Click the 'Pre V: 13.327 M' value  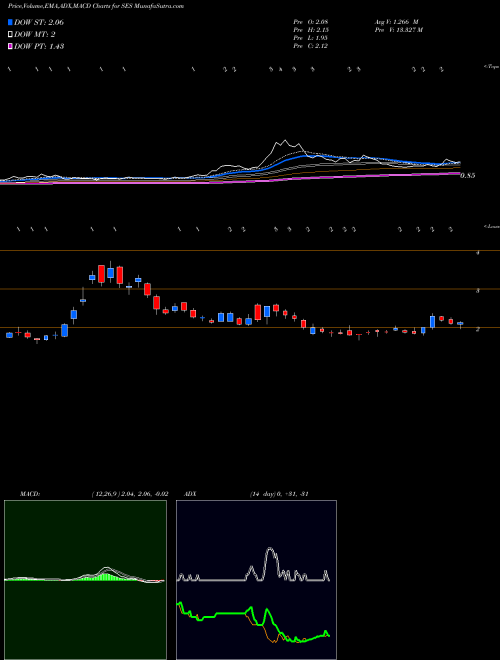pyautogui.click(x=398, y=30)
